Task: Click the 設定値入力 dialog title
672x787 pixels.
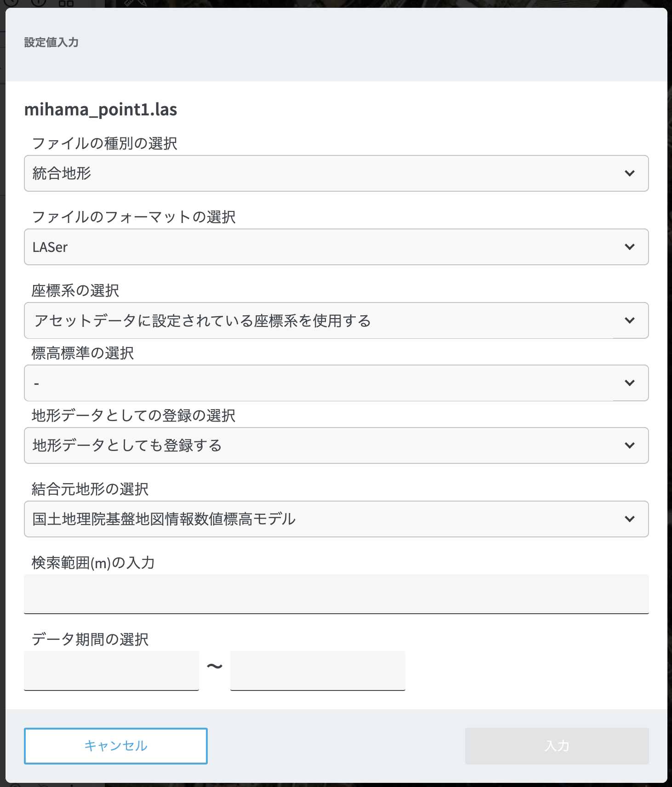Action: pyautogui.click(x=51, y=42)
